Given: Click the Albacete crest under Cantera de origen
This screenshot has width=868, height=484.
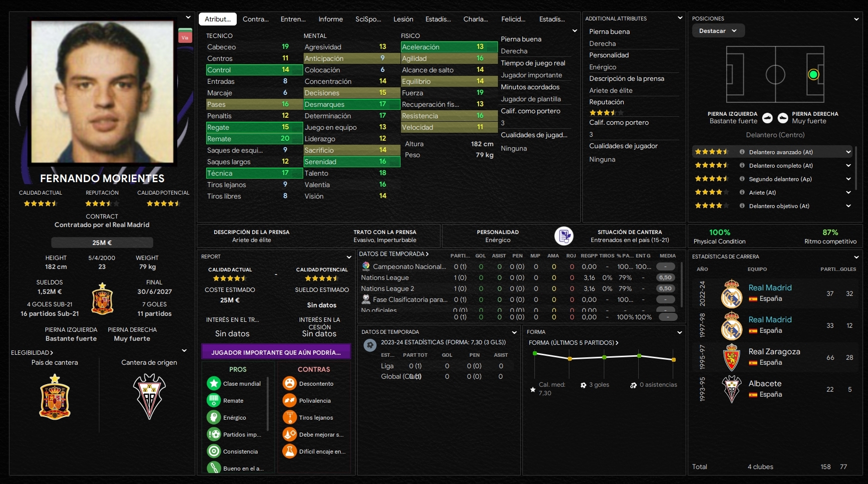Looking at the screenshot, I should (x=149, y=397).
